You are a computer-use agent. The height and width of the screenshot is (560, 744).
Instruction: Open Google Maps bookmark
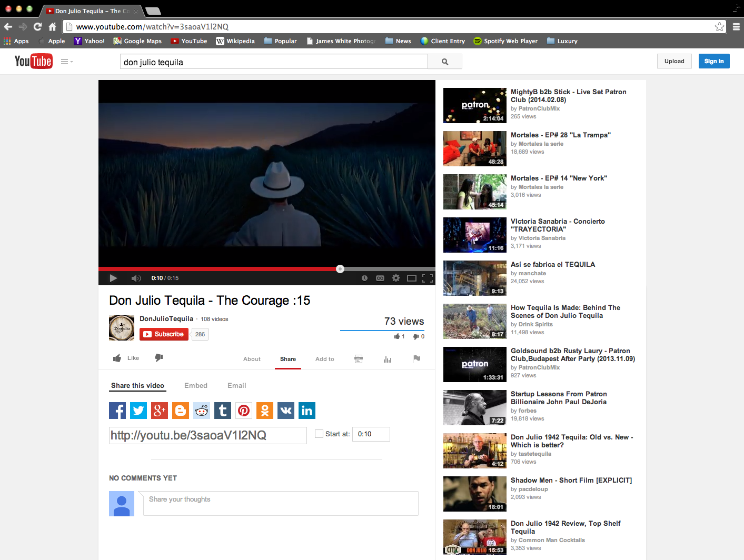137,41
